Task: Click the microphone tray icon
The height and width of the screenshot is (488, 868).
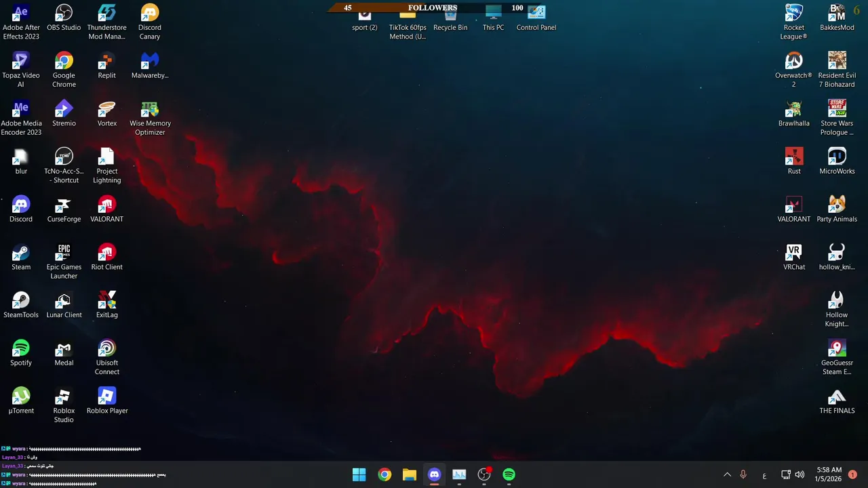Action: (743, 474)
